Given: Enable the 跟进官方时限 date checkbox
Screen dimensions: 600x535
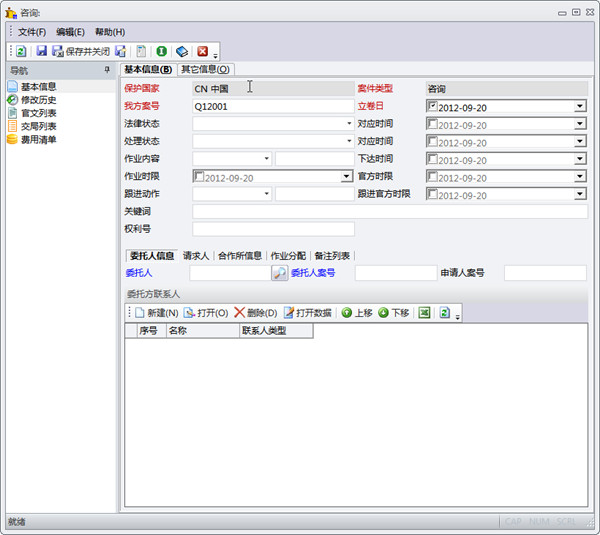Looking at the screenshot, I should pyautogui.click(x=432, y=194).
